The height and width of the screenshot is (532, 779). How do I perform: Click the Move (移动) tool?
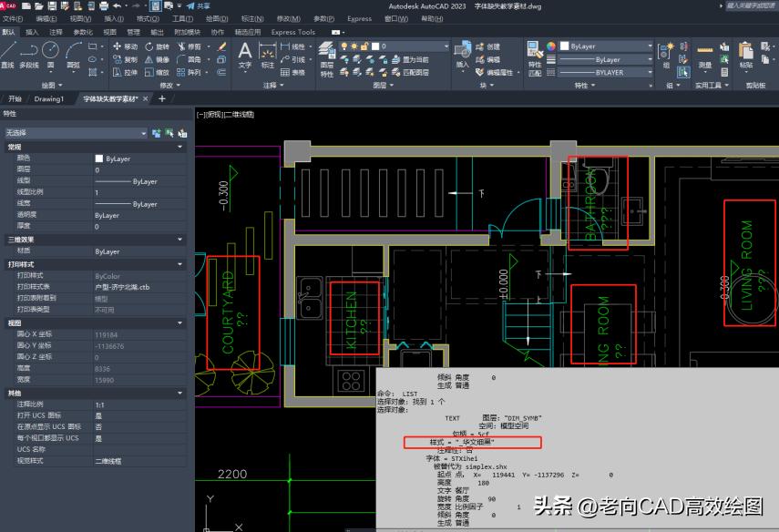click(125, 46)
